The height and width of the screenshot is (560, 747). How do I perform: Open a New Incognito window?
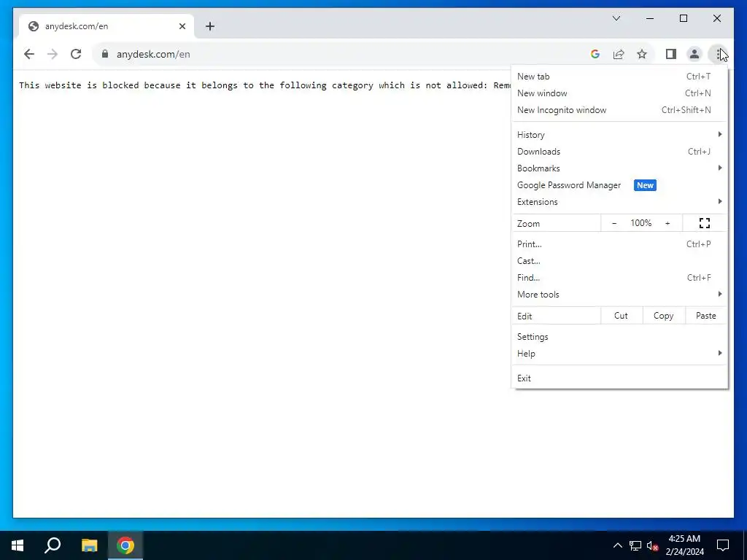coord(619,110)
